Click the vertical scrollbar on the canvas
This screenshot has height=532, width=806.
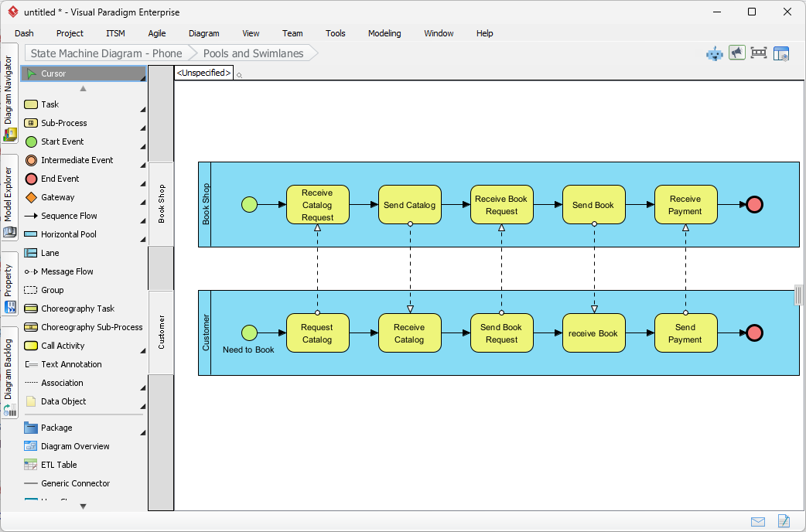pyautogui.click(x=797, y=295)
